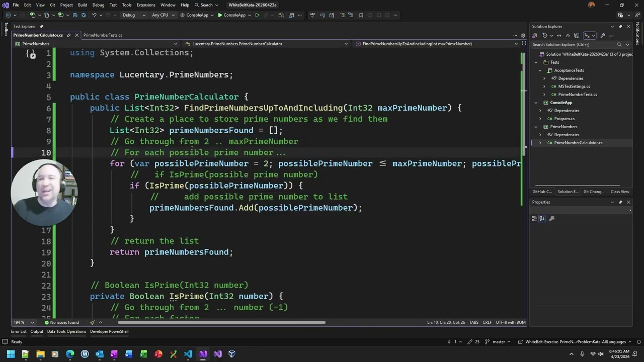This screenshot has width=644, height=362.
Task: Open Microsoft Edge from the taskbar
Action: click(x=70, y=354)
